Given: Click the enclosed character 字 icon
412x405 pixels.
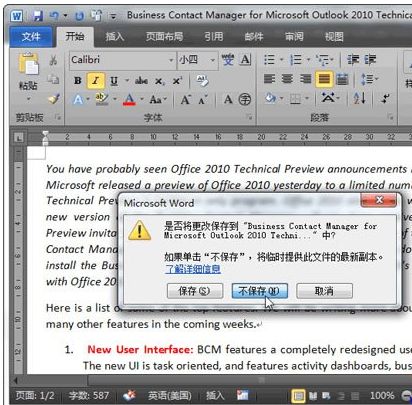Looking at the screenshot, I should tap(245, 99).
